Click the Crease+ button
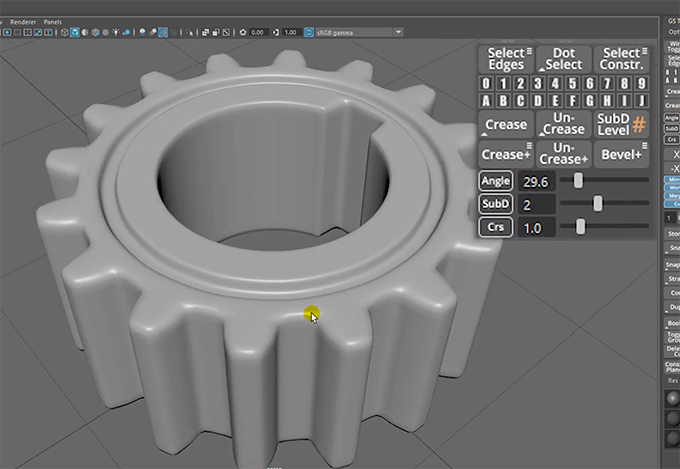680x469 pixels. [506, 154]
